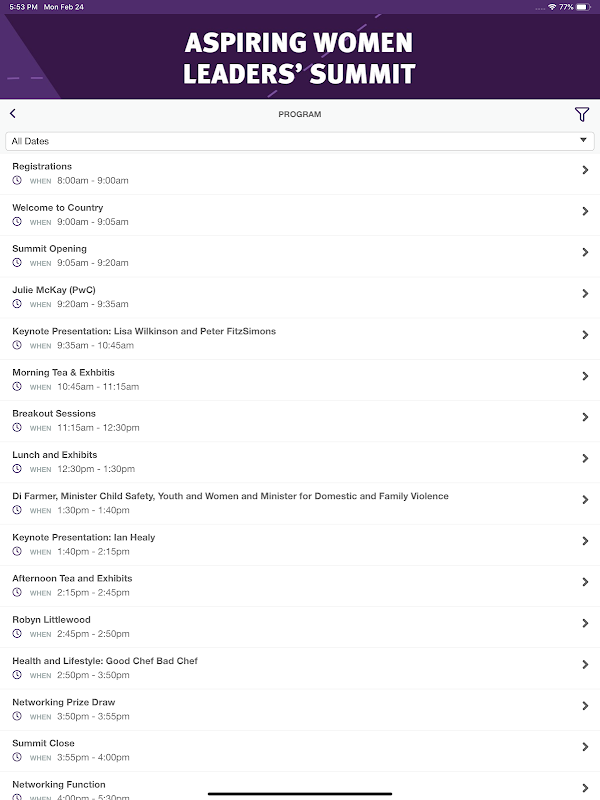Screen dimensions: 600x800
Task: Select Afternoon Tea and Exhibits item
Action: pos(72,578)
